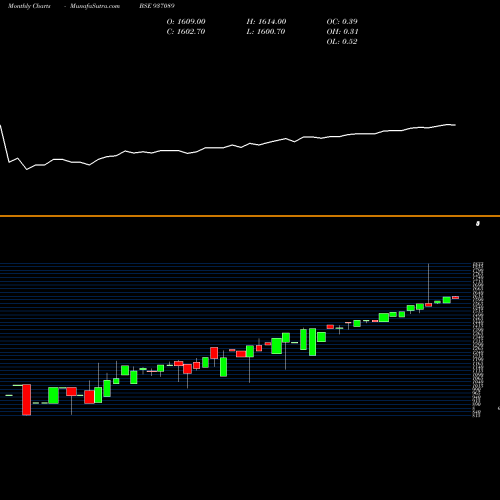Viewport: 500px width, 500px height.
Task: Click the MunafaSutra.com label
Action: pos(95,6)
